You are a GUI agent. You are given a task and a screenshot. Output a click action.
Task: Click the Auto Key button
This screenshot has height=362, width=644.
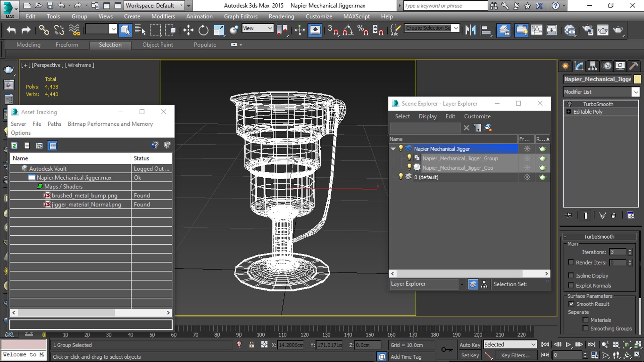470,345
